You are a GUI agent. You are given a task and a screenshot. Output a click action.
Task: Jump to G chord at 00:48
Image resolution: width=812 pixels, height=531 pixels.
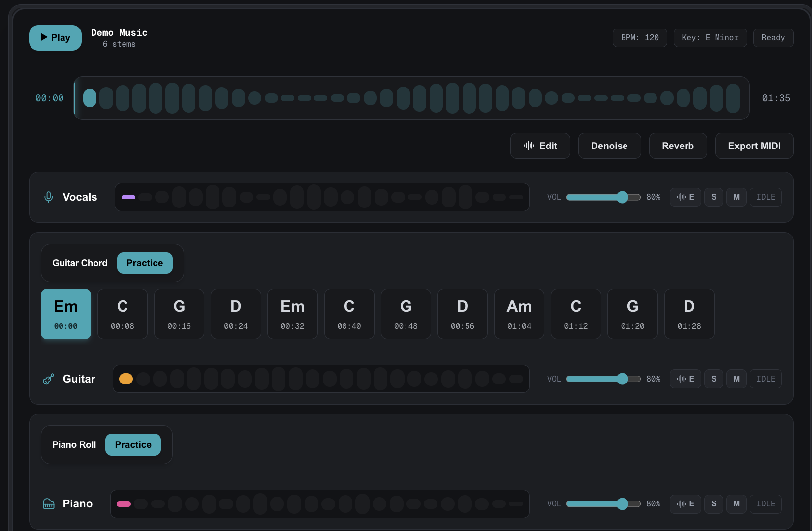pyautogui.click(x=406, y=314)
